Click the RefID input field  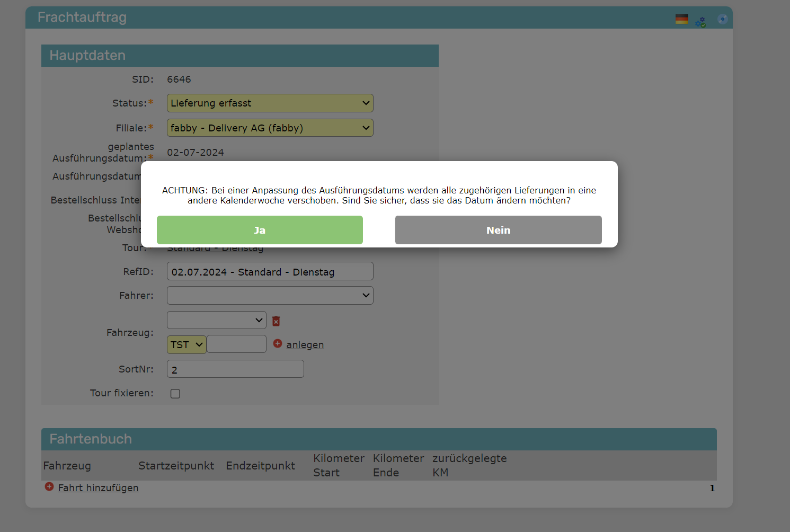point(270,272)
